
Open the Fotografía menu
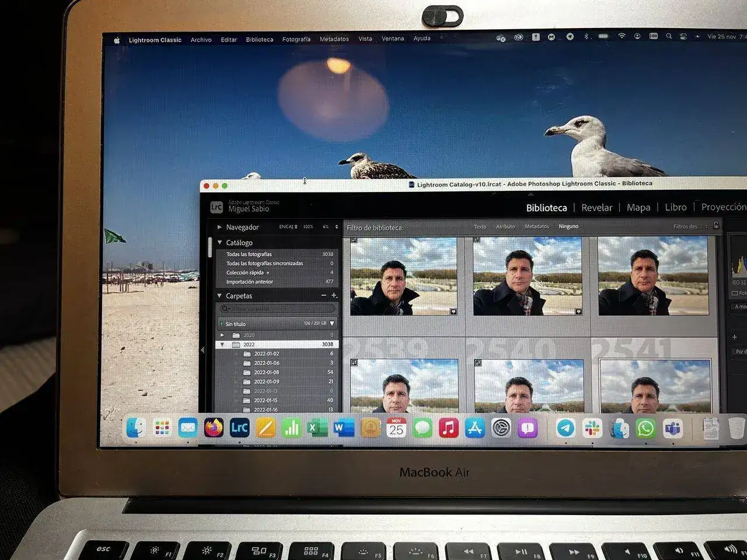click(296, 40)
